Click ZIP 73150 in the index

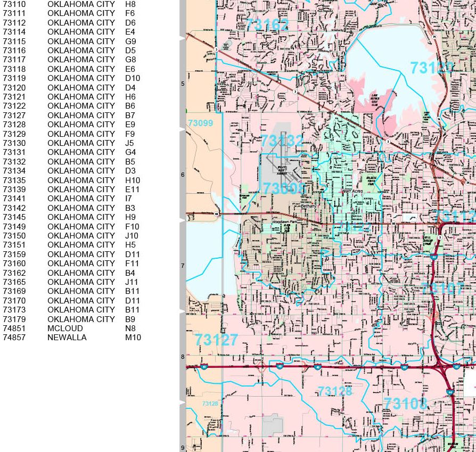pyautogui.click(x=14, y=235)
